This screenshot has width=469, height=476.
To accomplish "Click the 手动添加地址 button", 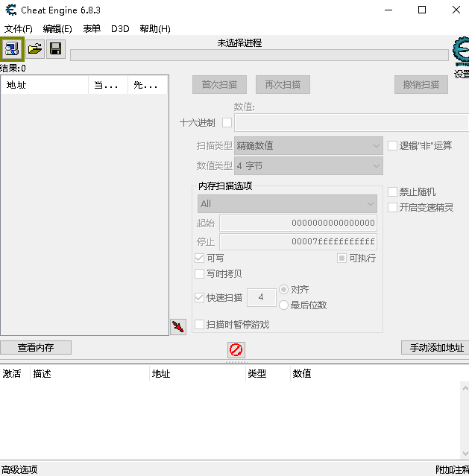I will 435,348.
